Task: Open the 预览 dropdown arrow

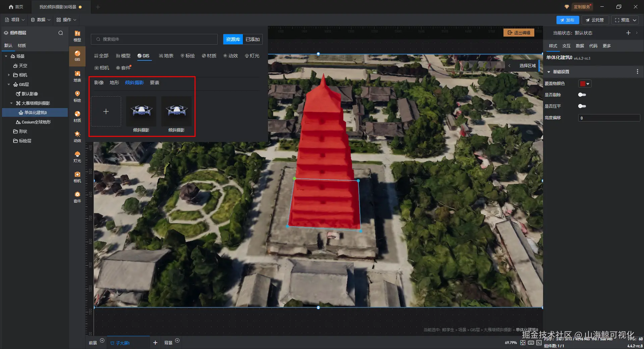Action: [x=635, y=20]
